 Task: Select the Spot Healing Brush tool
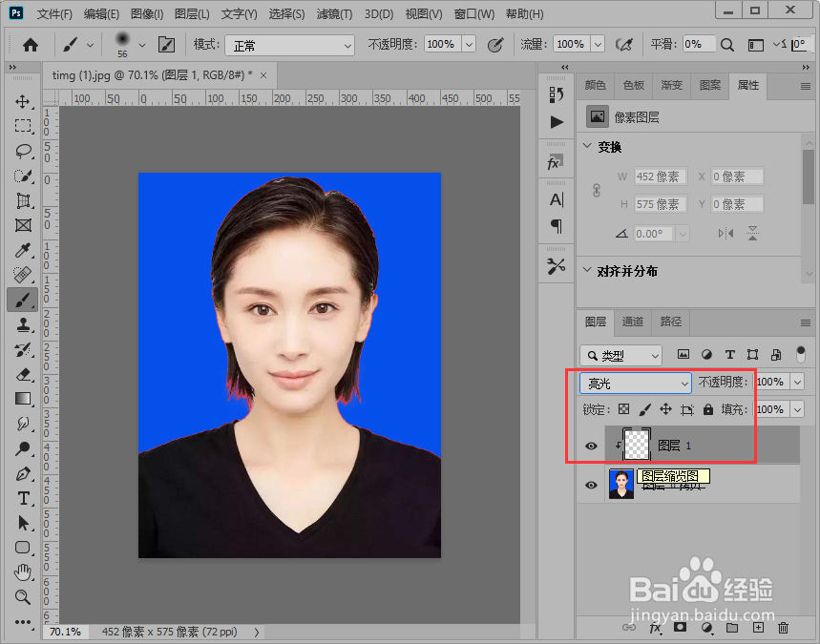(x=23, y=275)
